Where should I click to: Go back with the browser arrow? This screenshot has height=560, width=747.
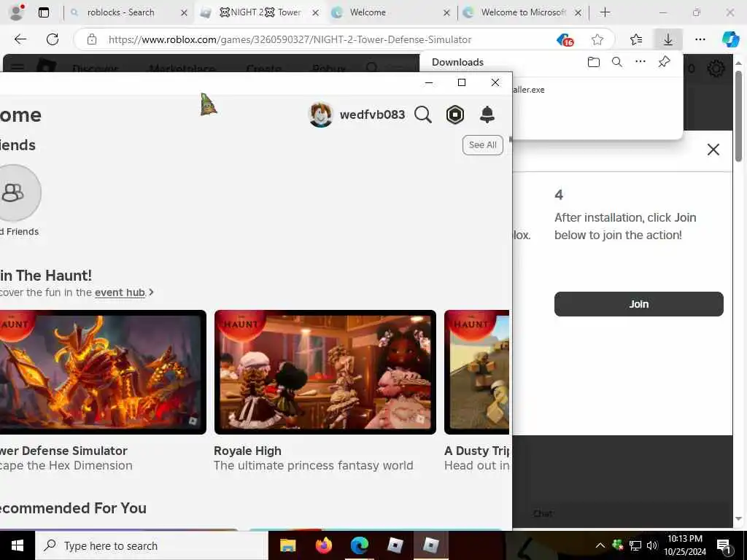click(x=20, y=39)
